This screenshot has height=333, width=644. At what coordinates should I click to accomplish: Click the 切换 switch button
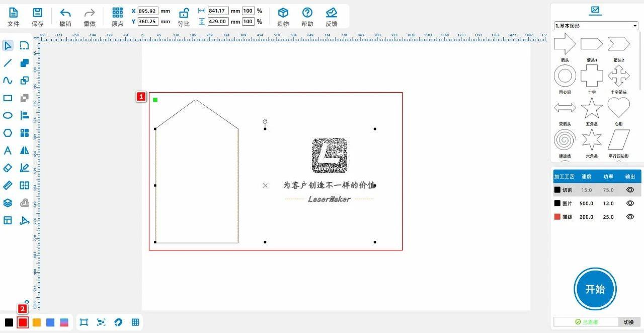629,322
